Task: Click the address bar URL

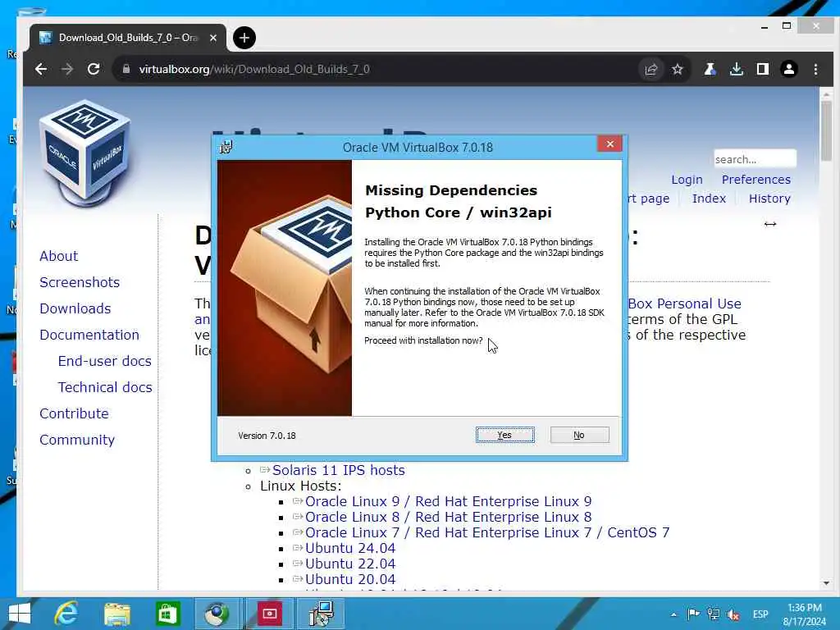Action: click(x=254, y=69)
